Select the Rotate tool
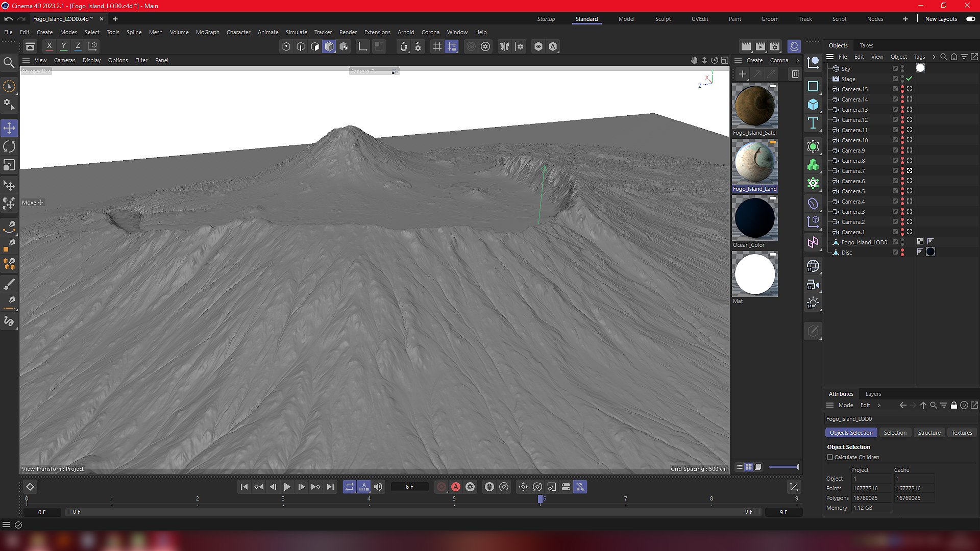Screen dimensions: 980x551 [9, 146]
